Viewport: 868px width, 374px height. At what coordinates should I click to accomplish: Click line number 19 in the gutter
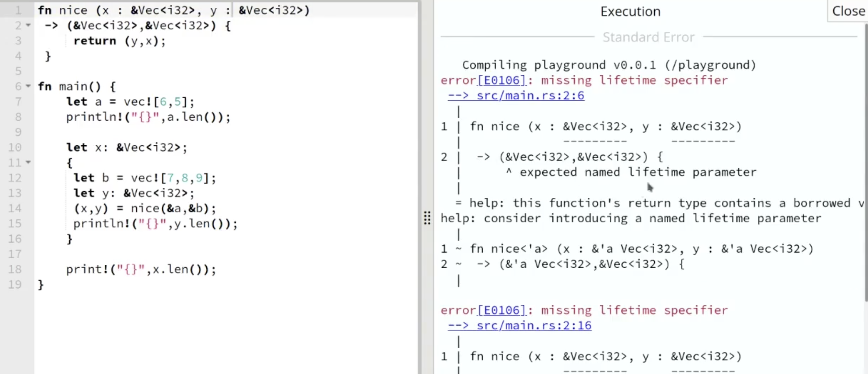(x=15, y=284)
